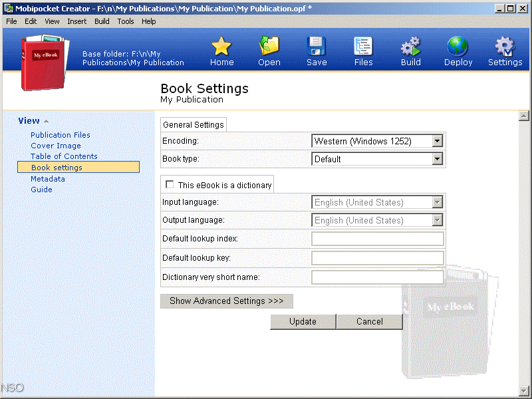
Task: Click the Base folder path text
Action: pos(133,58)
